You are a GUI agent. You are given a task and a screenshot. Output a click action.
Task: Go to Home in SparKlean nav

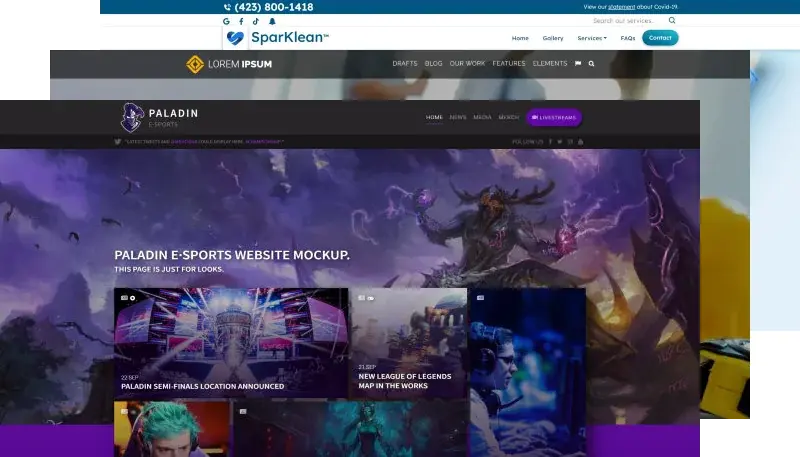tap(520, 38)
